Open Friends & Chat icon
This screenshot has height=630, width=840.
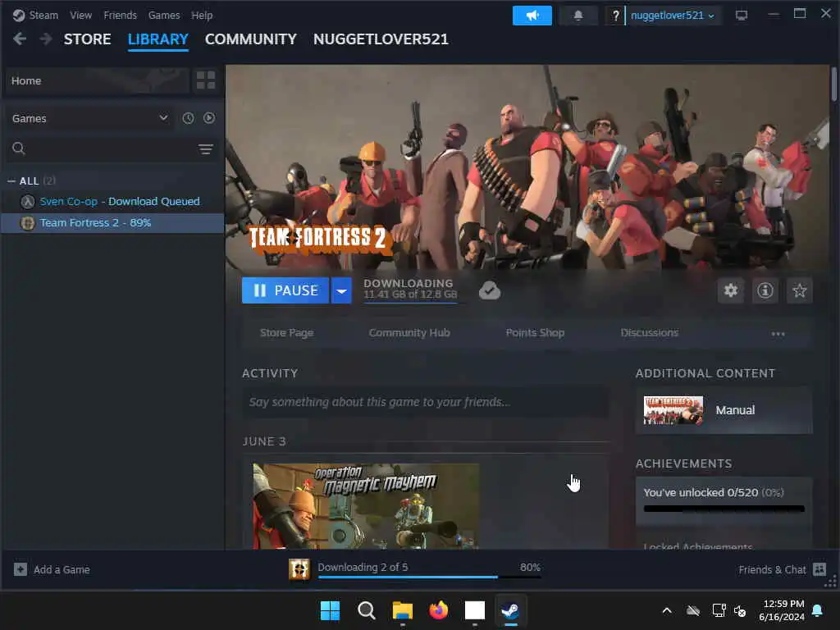coord(819,569)
